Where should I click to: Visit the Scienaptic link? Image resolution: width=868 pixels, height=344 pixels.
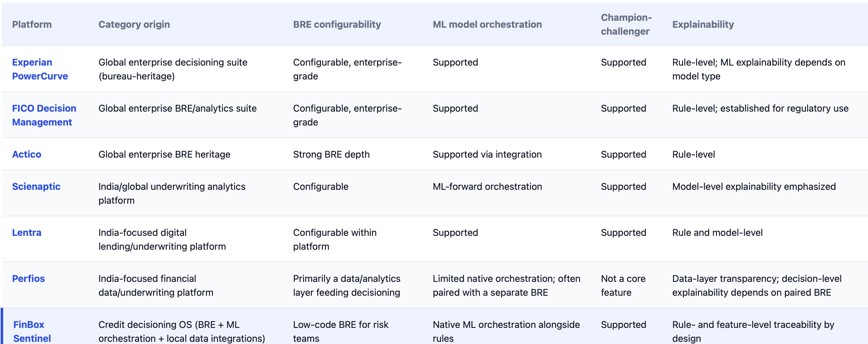point(36,186)
